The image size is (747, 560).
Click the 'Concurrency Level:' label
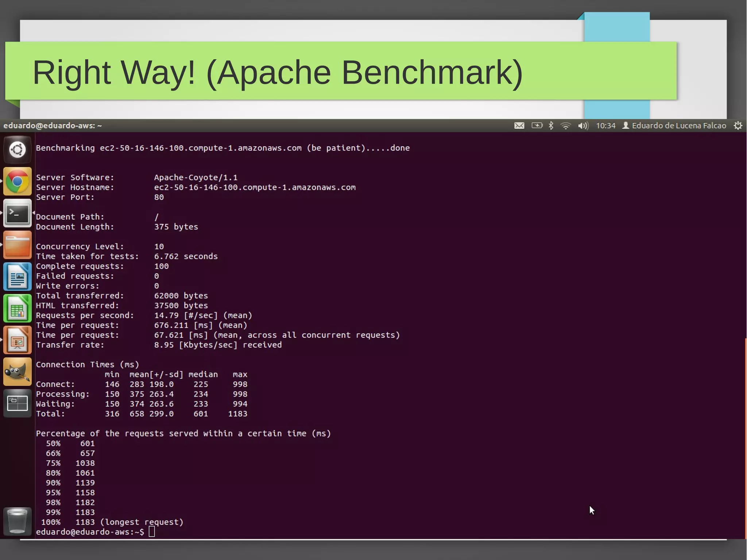[x=80, y=247]
